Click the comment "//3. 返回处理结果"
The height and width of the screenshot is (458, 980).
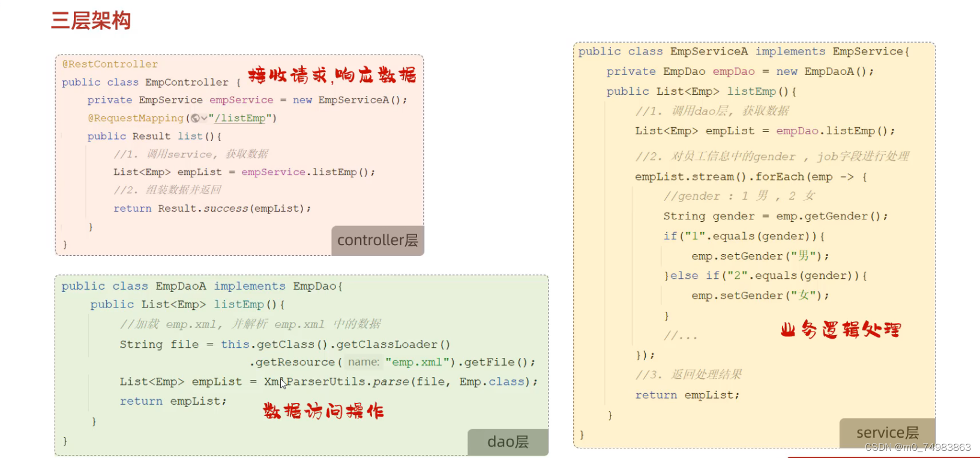(x=688, y=375)
